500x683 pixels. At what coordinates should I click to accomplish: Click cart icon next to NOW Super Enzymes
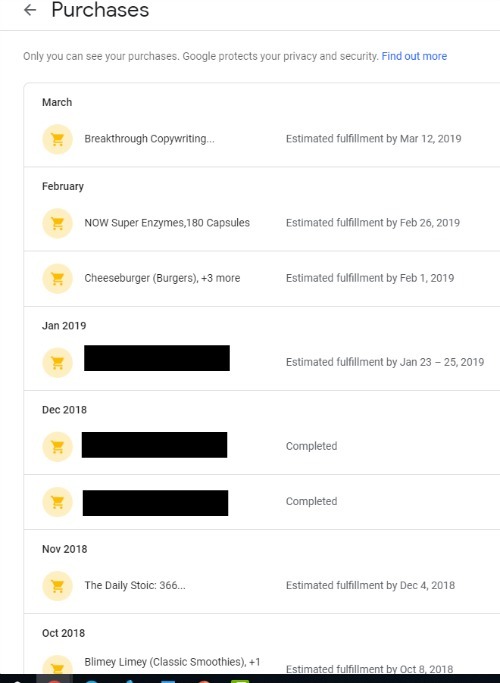(57, 223)
